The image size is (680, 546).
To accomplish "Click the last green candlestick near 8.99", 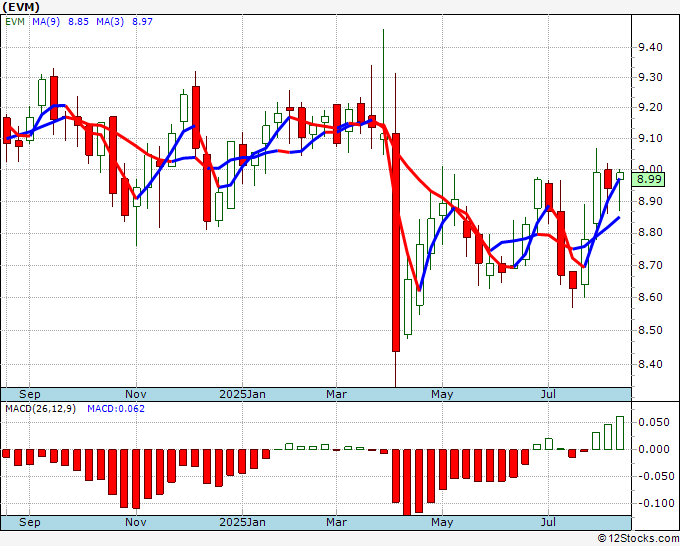I will click(x=620, y=176).
